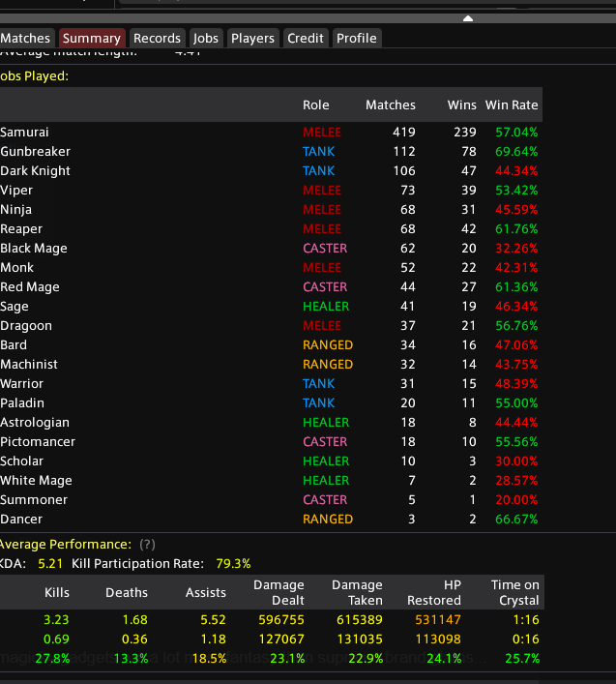This screenshot has height=684, width=616.
Task: Click the Sage job name
Action: tap(15, 307)
